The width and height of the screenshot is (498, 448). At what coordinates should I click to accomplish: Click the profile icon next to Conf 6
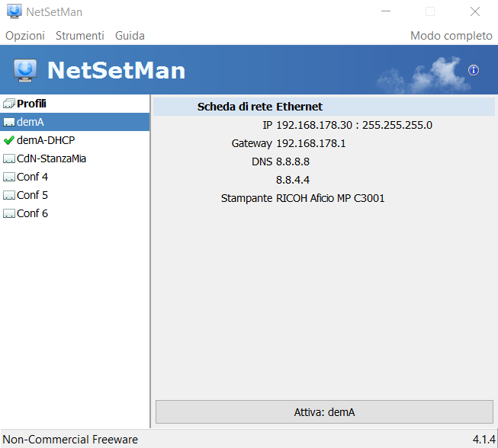9,213
